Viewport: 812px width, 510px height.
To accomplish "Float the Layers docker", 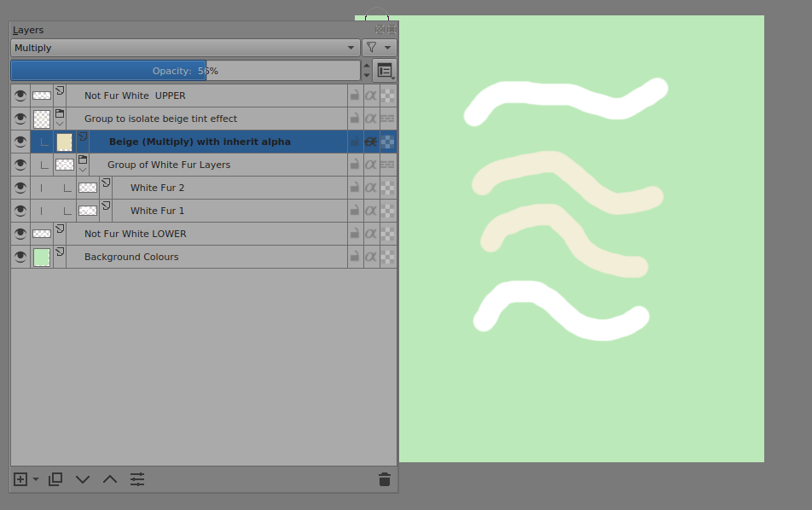I will point(380,30).
